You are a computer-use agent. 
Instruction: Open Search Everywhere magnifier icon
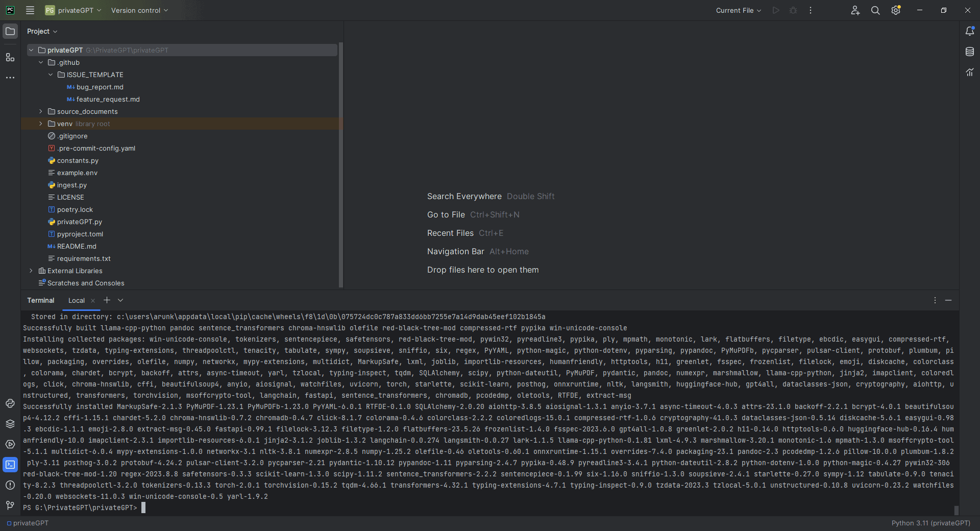[x=875, y=10]
